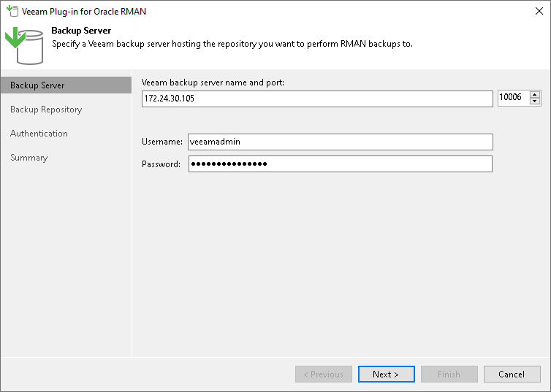
Task: Click the masked Password field
Action: (340, 164)
